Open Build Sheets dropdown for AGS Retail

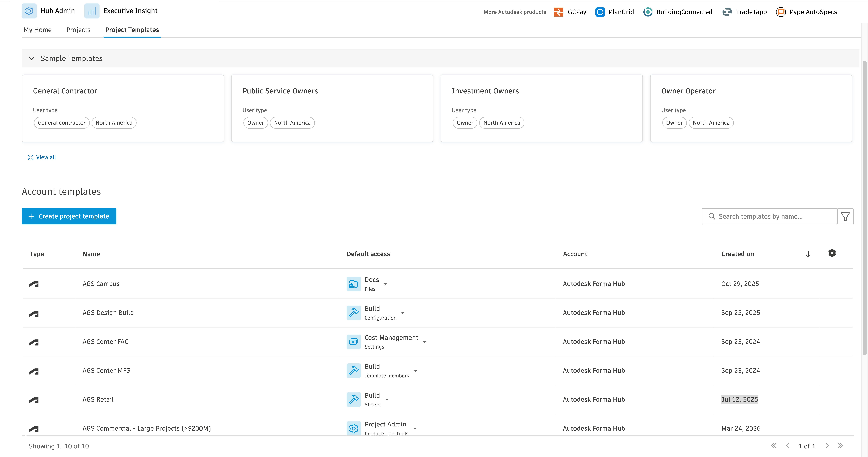pyautogui.click(x=387, y=400)
